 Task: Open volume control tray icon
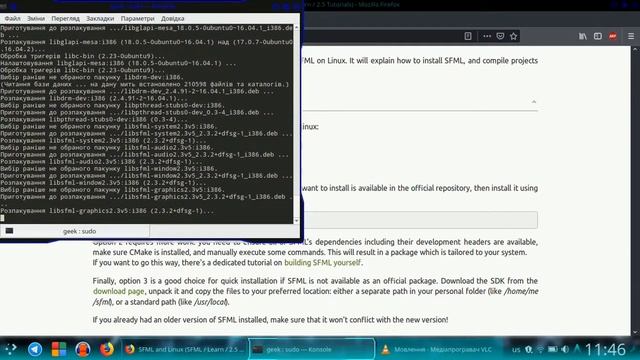click(x=565, y=349)
